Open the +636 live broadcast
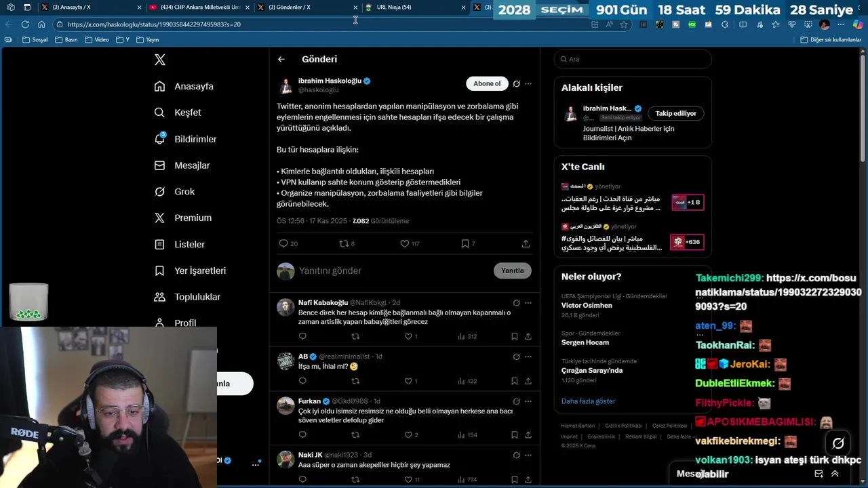 pyautogui.click(x=687, y=242)
